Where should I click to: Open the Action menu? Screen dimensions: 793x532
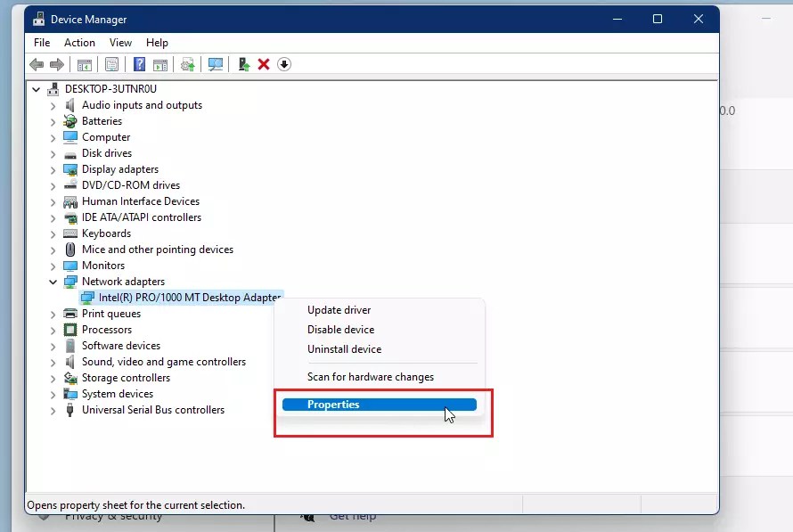click(79, 42)
